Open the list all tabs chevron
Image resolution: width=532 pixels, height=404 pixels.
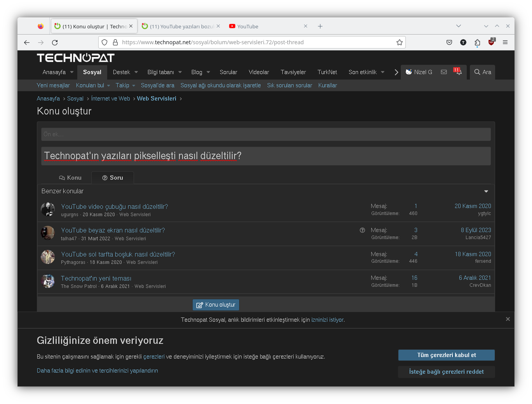click(x=459, y=26)
